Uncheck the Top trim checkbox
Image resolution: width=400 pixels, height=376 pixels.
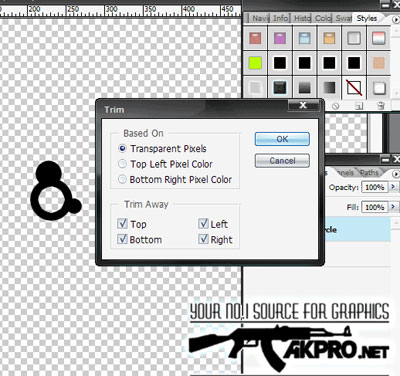(x=122, y=223)
